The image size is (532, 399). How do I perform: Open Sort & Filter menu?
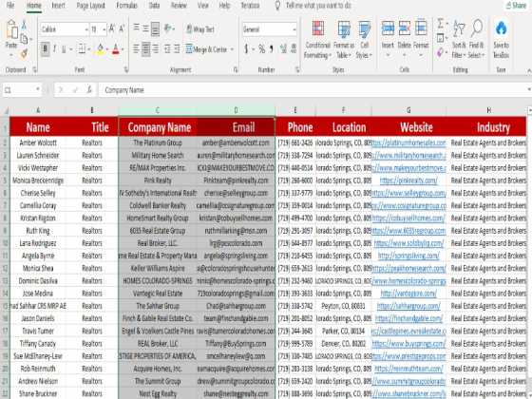[459, 40]
